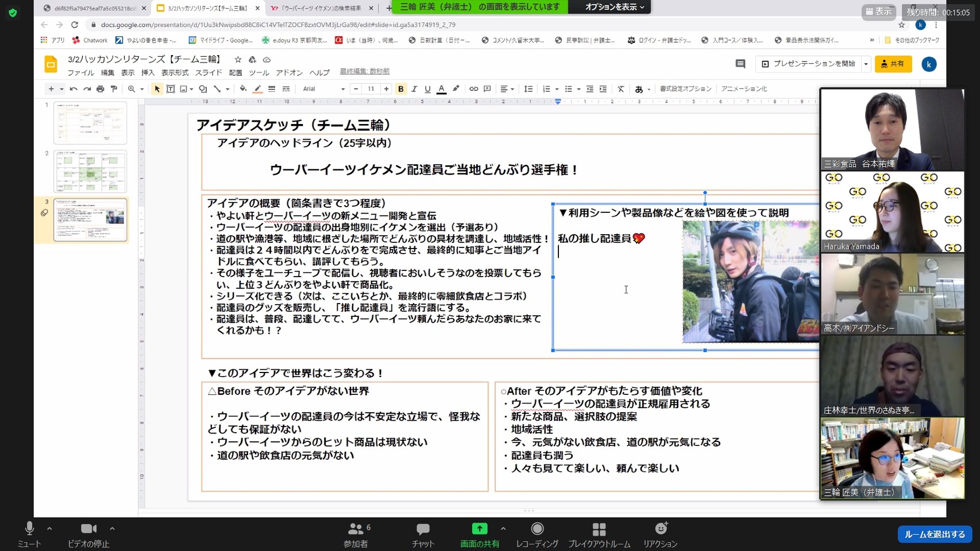Select the line drawing tool
Screen dimensions: 980x551
(x=217, y=89)
